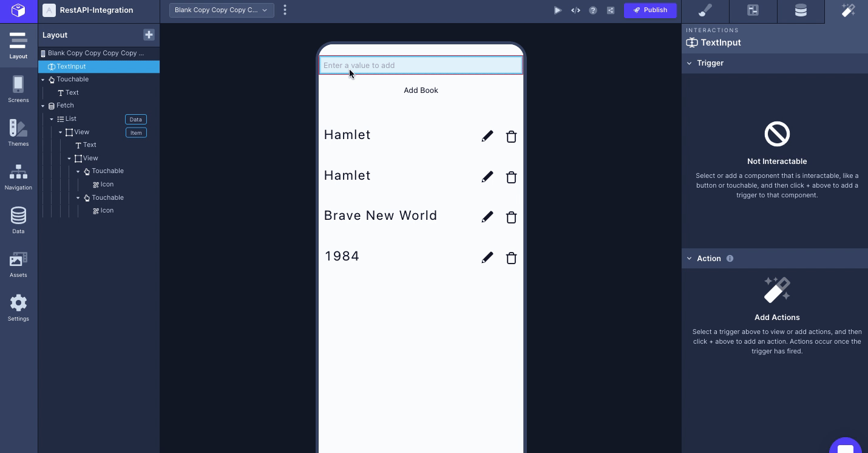Viewport: 868px width, 453px height.
Task: Click the Data badge on List row
Action: [136, 120]
